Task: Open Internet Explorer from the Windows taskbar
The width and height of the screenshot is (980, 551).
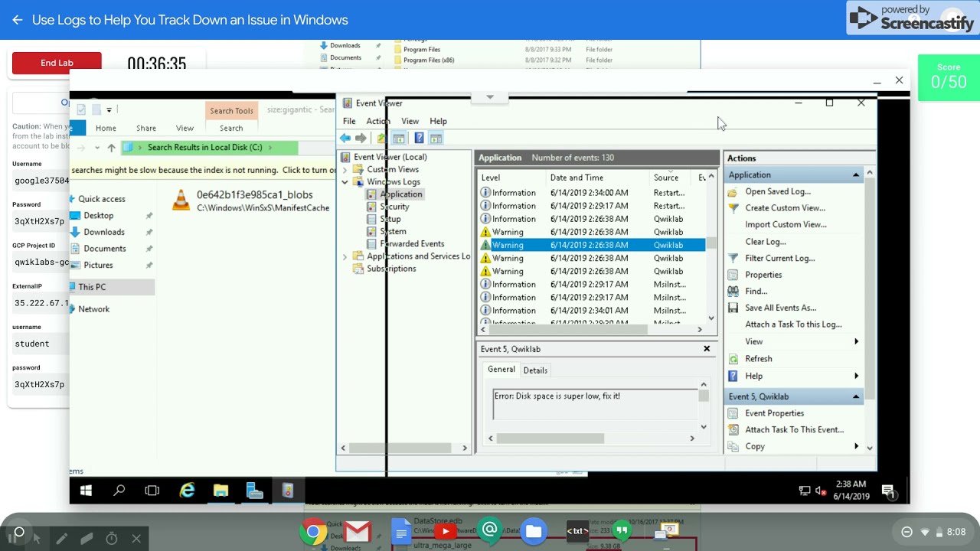Action: tap(187, 491)
